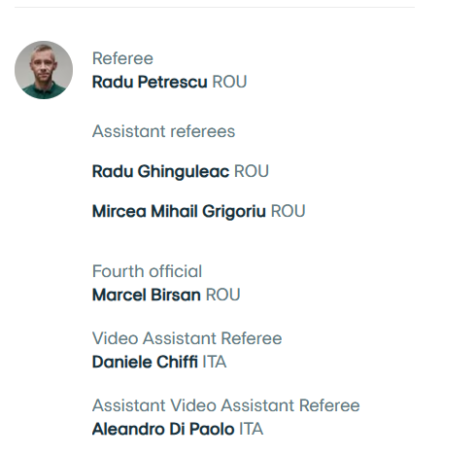This screenshot has height=455, width=476.
Task: Select the 'Fourth official' label
Action: [x=147, y=271]
